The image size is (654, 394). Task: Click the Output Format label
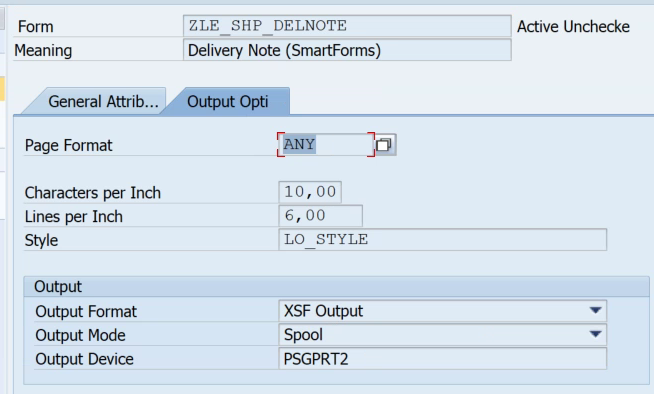(86, 311)
